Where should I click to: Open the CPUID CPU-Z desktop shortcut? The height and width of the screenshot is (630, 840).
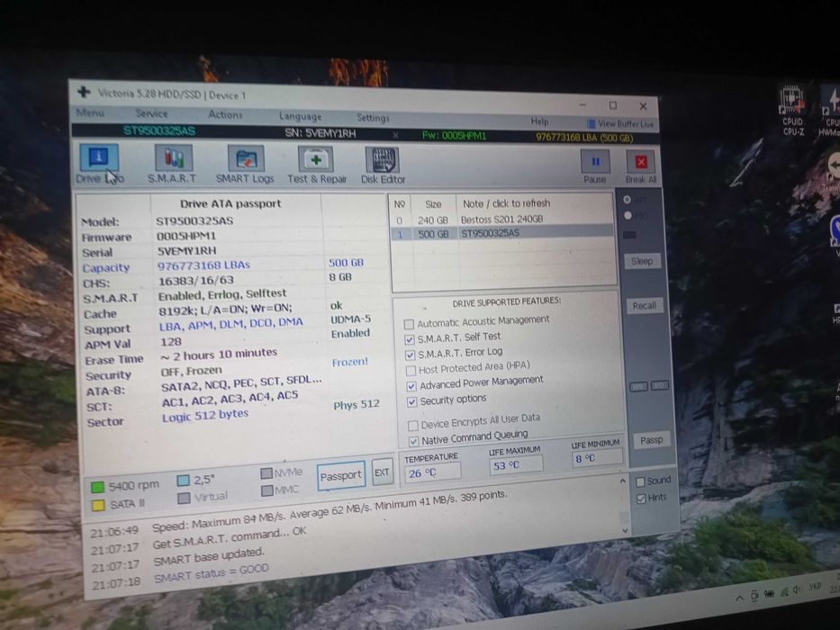[793, 111]
